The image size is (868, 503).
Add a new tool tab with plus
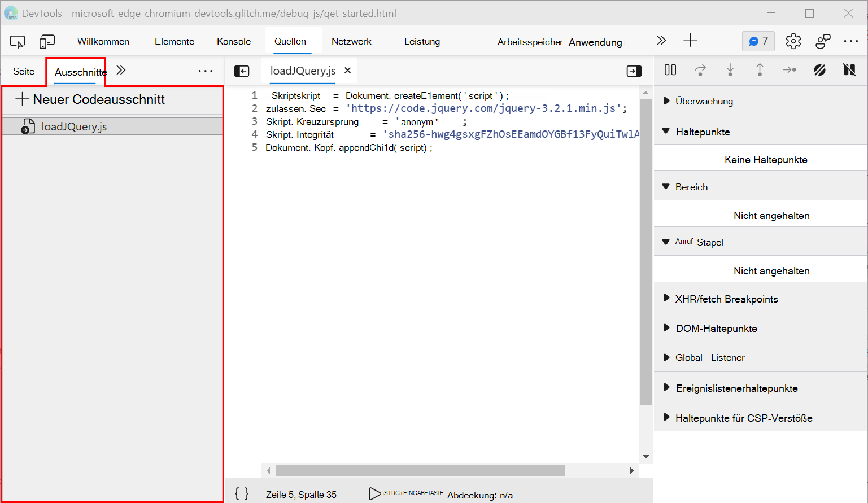(690, 41)
